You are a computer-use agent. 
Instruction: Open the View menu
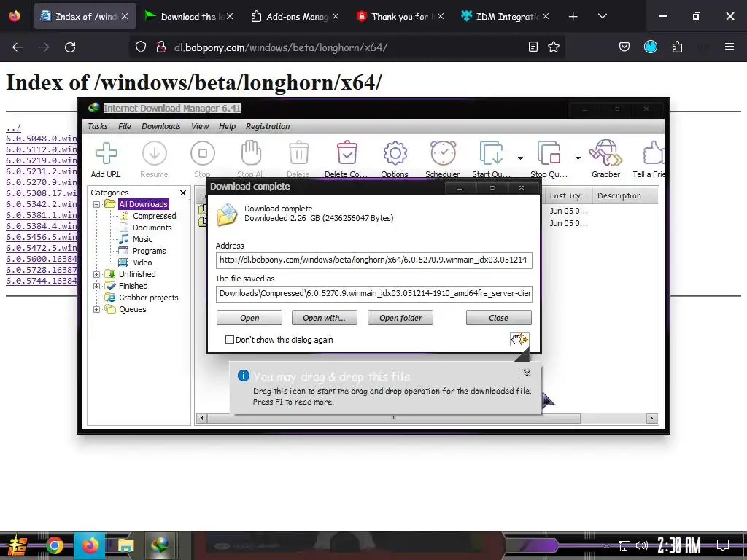200,126
